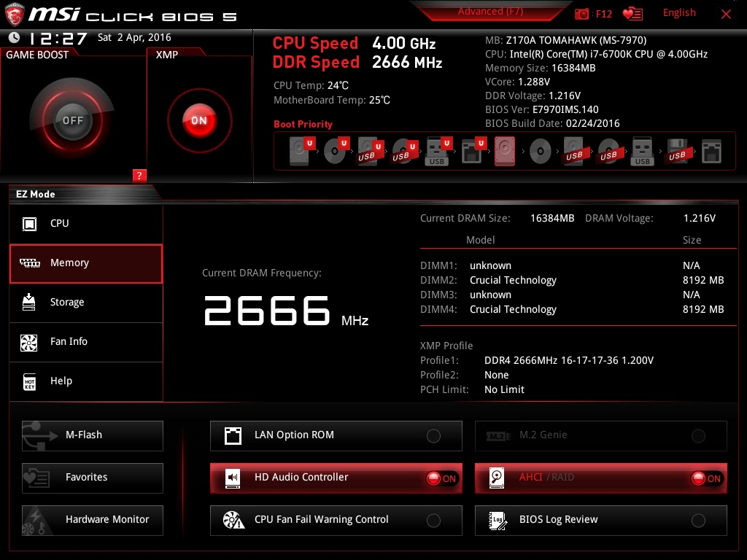The image size is (747, 560).
Task: Click the DRAM Voltage 1.216V value
Action: pyautogui.click(x=700, y=218)
